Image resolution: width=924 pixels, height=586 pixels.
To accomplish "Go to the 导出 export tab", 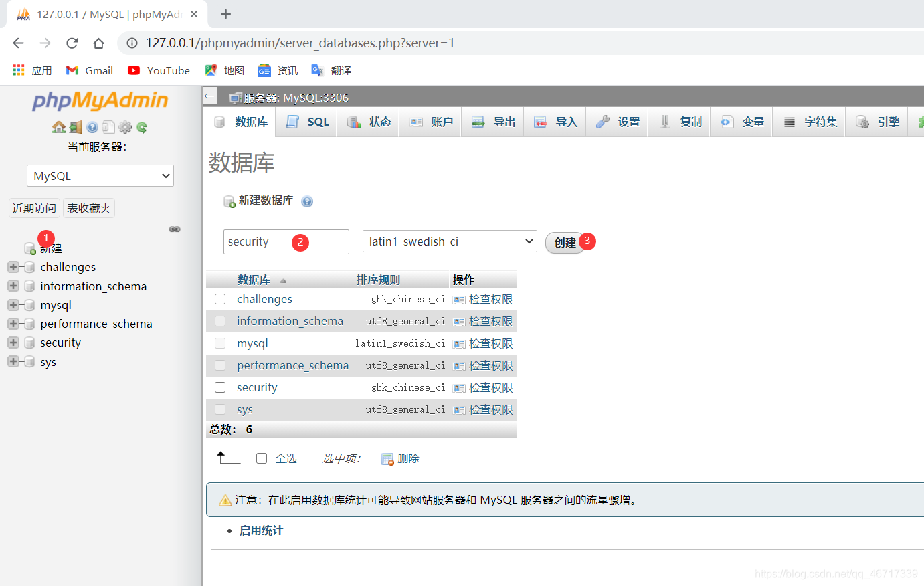I will click(492, 122).
